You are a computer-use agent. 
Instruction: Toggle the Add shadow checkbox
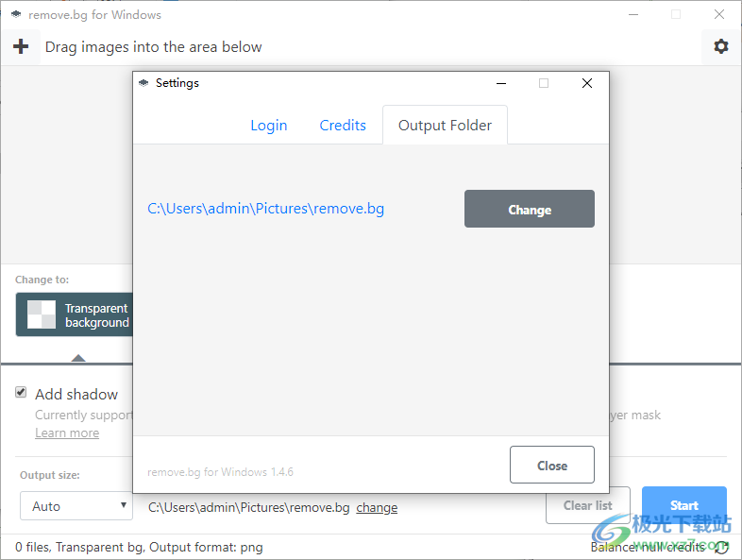point(21,392)
